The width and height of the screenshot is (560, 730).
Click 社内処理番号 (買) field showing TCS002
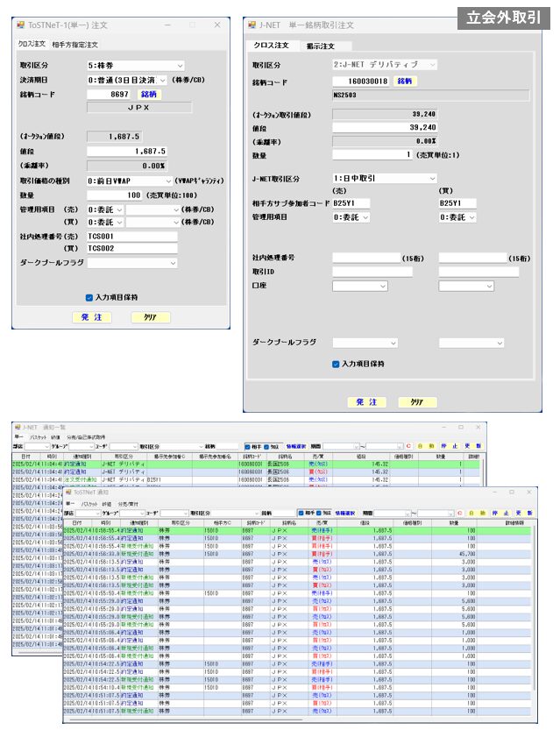132,249
